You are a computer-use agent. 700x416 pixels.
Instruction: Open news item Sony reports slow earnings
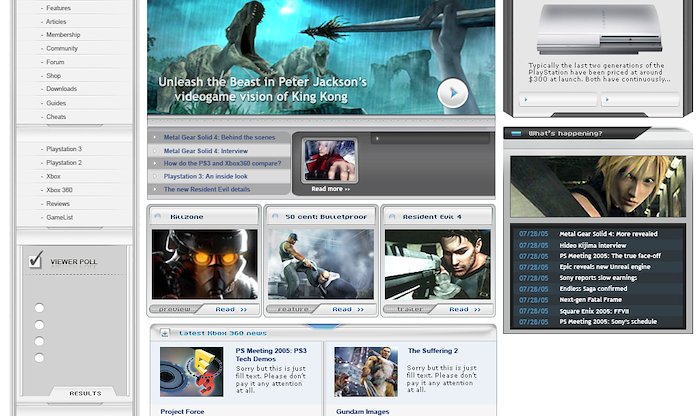[598, 278]
